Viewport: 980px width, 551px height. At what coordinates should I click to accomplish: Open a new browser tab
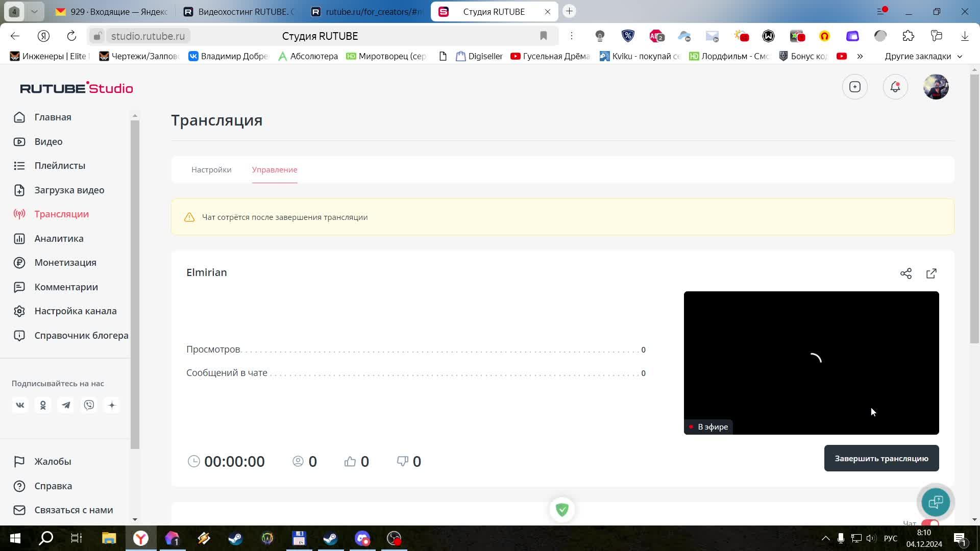coord(569,11)
